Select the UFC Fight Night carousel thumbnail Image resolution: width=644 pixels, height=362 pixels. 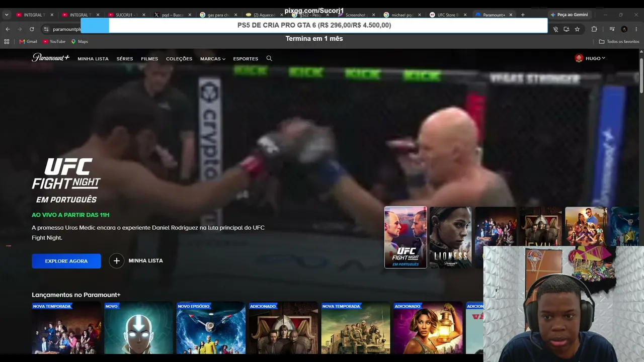pyautogui.click(x=406, y=237)
